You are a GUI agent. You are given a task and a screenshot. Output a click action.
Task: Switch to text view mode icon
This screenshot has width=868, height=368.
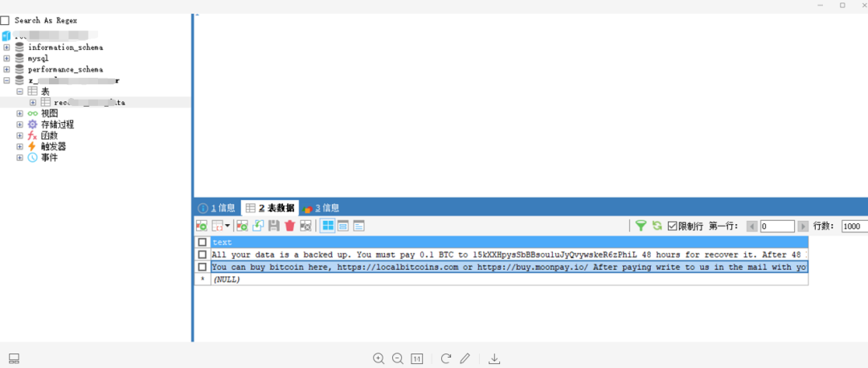coord(358,226)
